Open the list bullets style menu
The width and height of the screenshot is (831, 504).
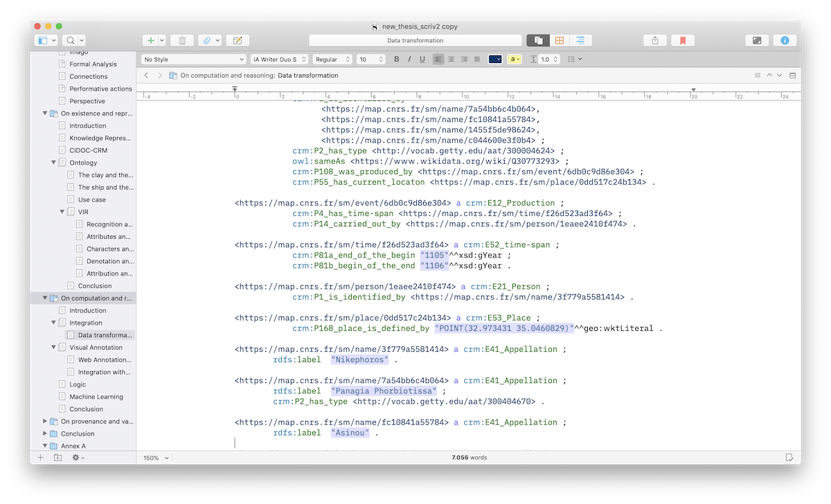point(575,60)
